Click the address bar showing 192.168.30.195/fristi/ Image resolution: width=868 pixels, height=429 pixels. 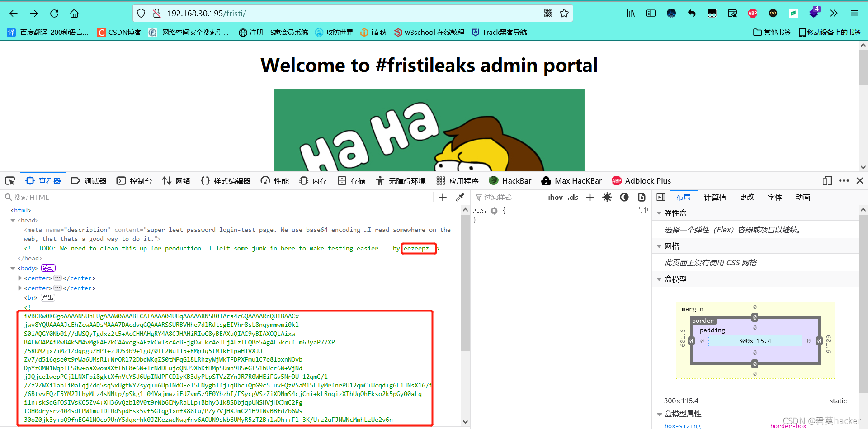tap(353, 14)
